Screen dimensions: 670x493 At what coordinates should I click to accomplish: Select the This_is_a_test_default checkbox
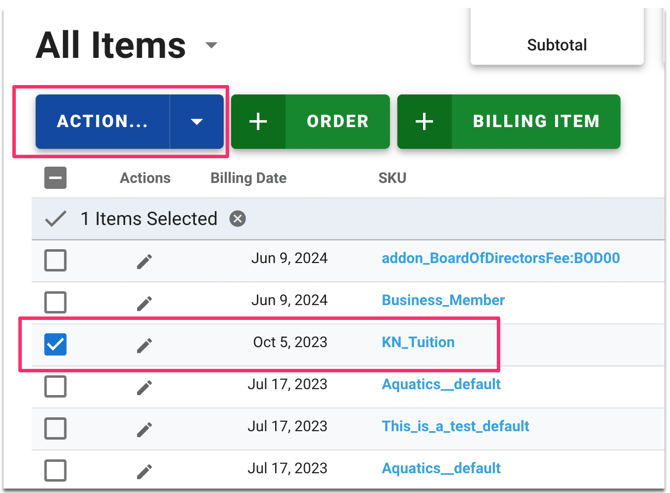tap(56, 428)
